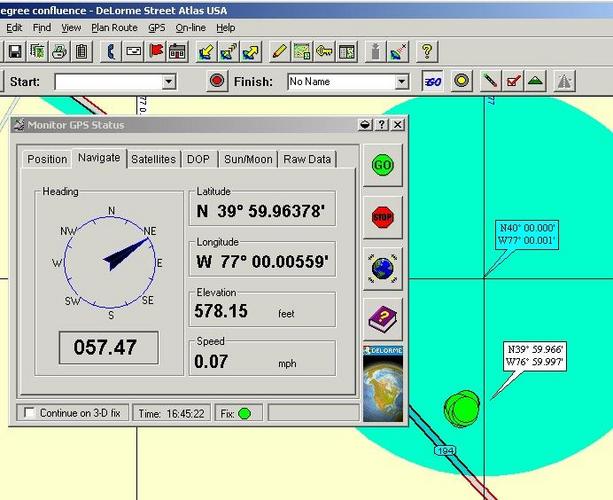Click the red flag toolbar icon
Screen dimensions: 613x500
pos(156,51)
